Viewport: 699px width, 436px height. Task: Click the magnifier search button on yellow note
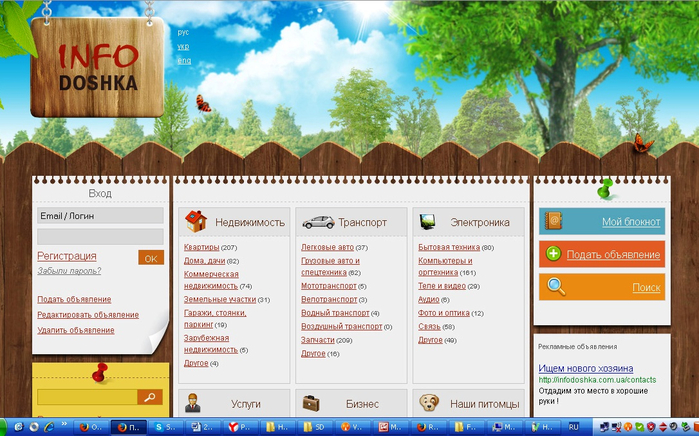150,397
